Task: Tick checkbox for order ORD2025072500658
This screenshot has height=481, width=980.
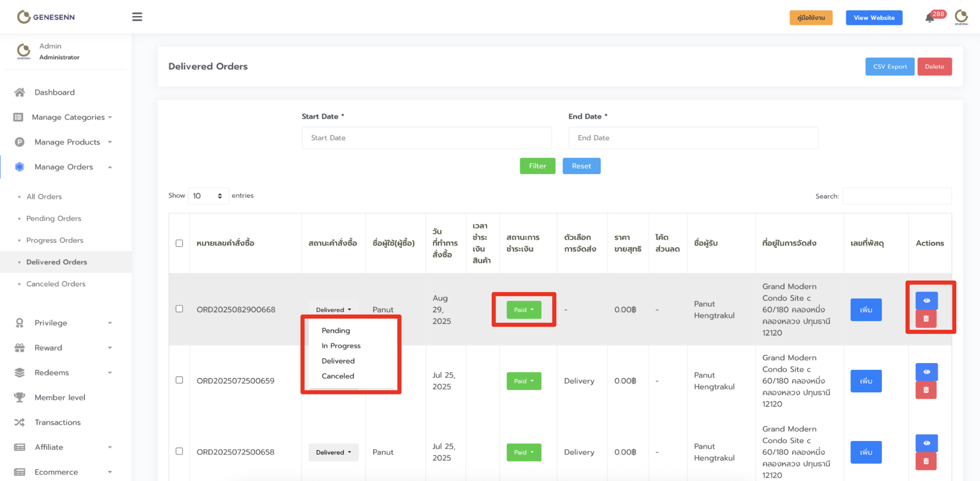Action: pos(179,451)
